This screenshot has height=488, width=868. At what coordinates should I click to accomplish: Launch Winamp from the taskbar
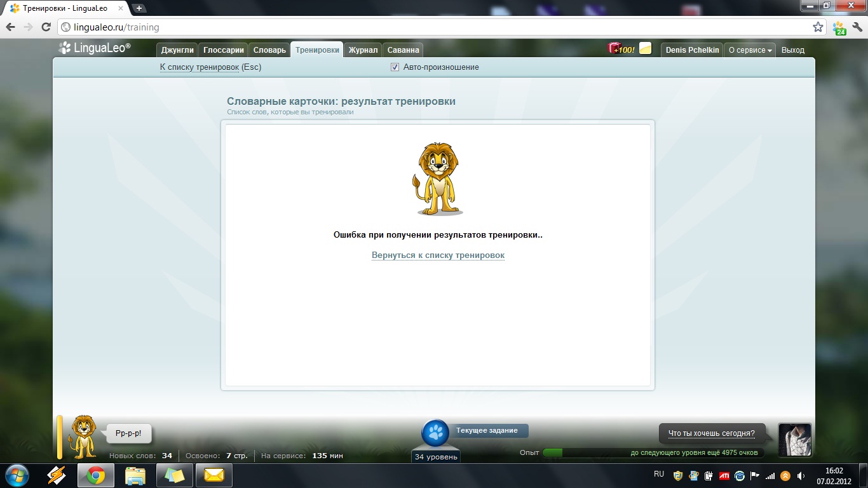pyautogui.click(x=58, y=475)
